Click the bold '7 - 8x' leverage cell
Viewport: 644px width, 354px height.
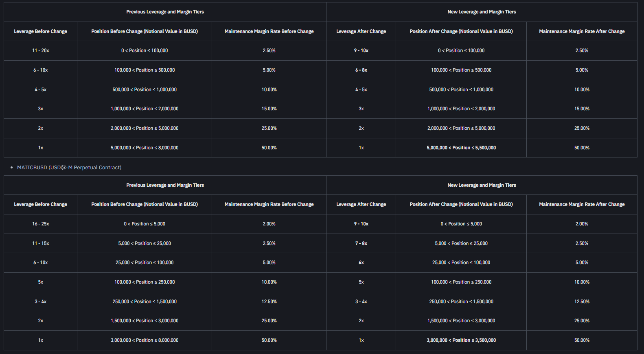(x=361, y=243)
